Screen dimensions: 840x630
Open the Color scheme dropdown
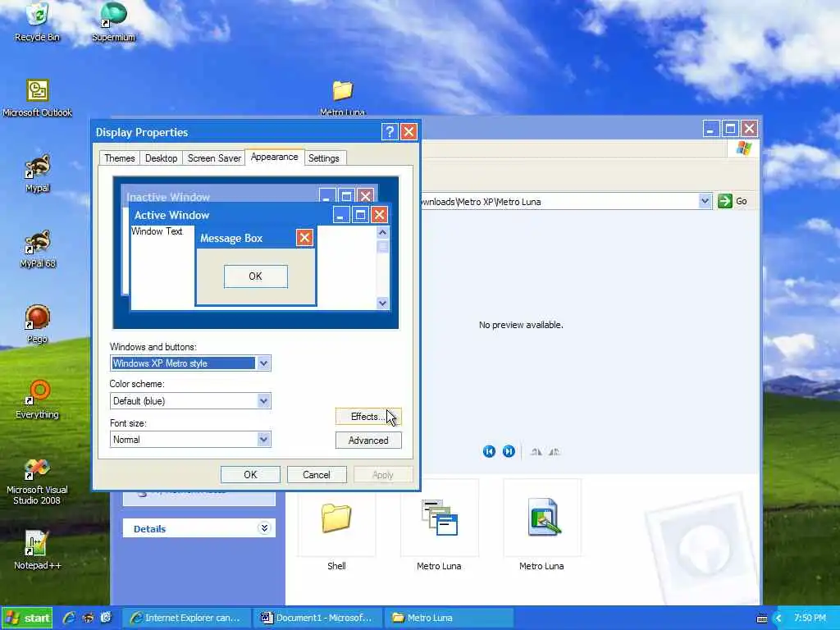(x=263, y=400)
